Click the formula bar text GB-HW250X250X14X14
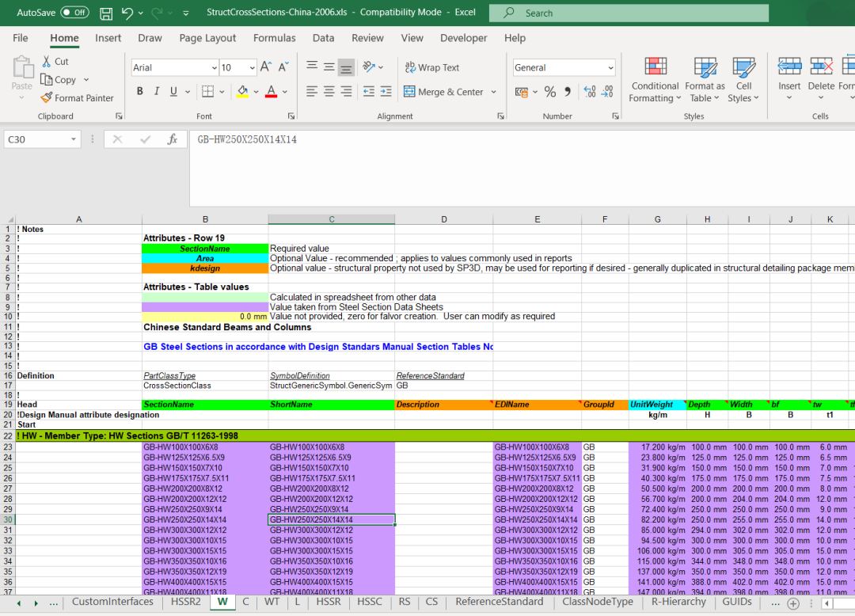 pos(247,139)
